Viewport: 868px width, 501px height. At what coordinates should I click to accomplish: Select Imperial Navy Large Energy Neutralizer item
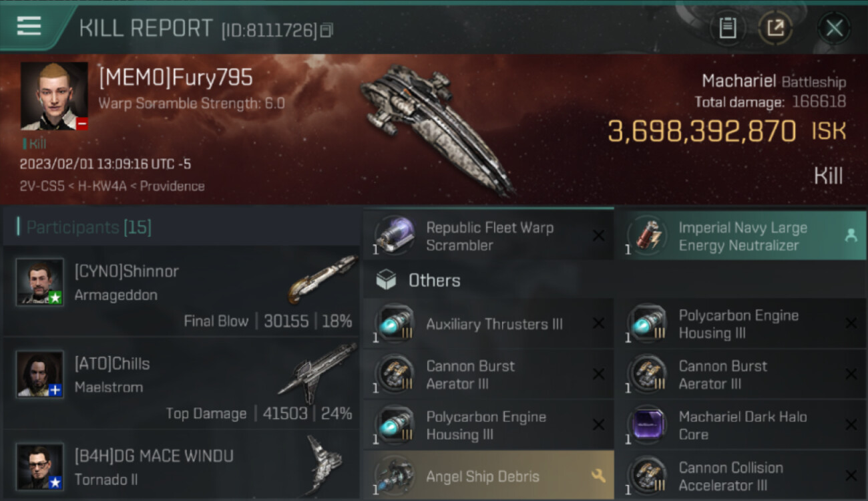(x=740, y=235)
